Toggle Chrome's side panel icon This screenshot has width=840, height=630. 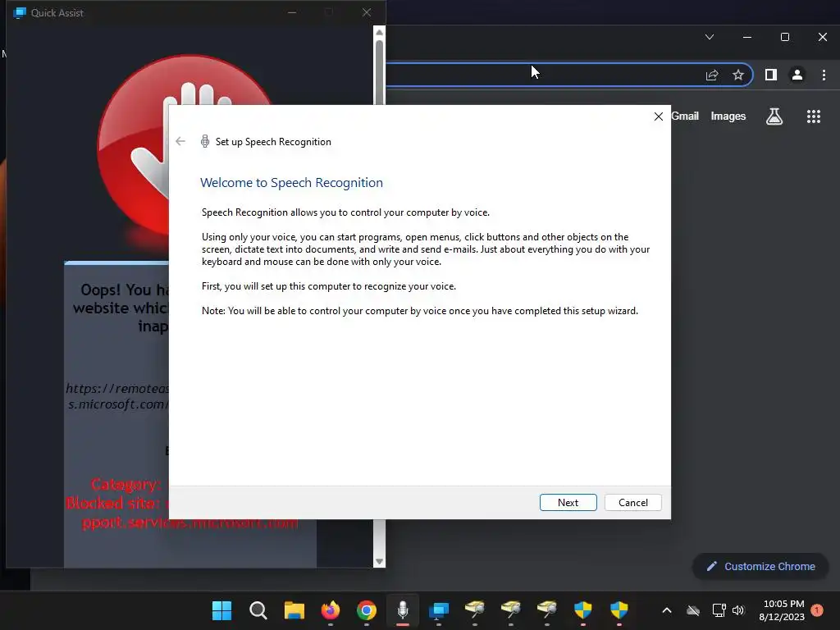pyautogui.click(x=770, y=75)
